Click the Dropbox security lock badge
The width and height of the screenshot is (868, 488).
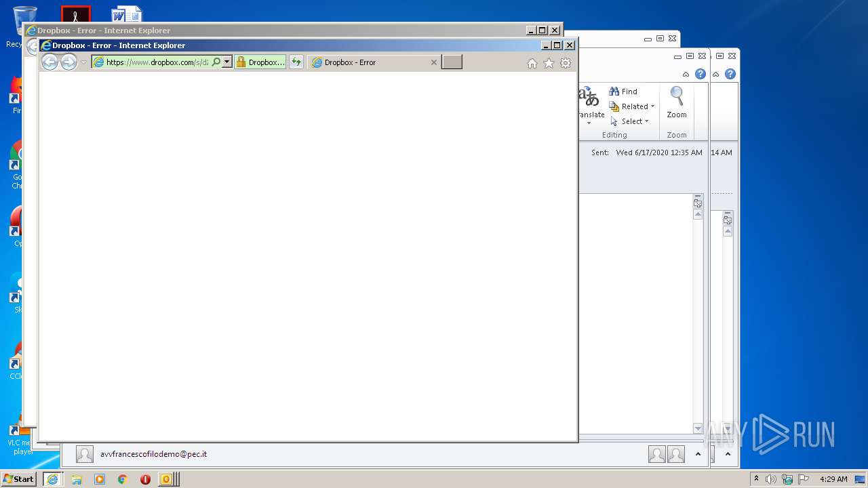coord(260,62)
